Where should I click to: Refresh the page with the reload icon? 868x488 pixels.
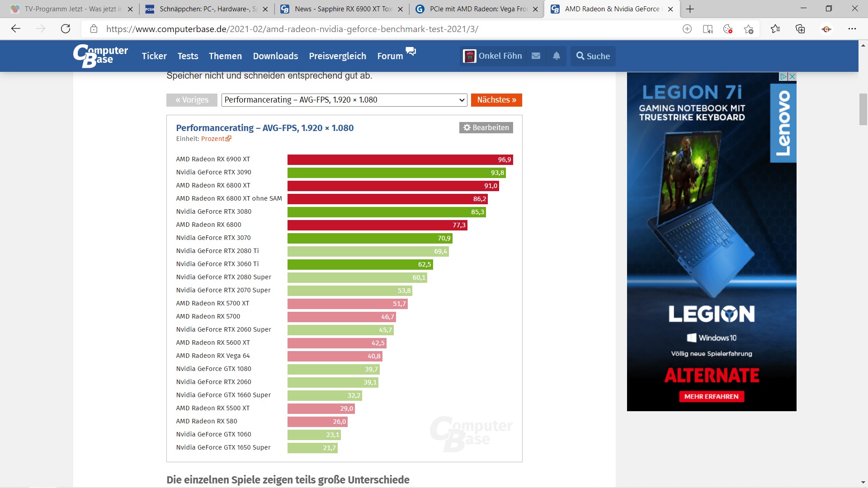pos(66,29)
